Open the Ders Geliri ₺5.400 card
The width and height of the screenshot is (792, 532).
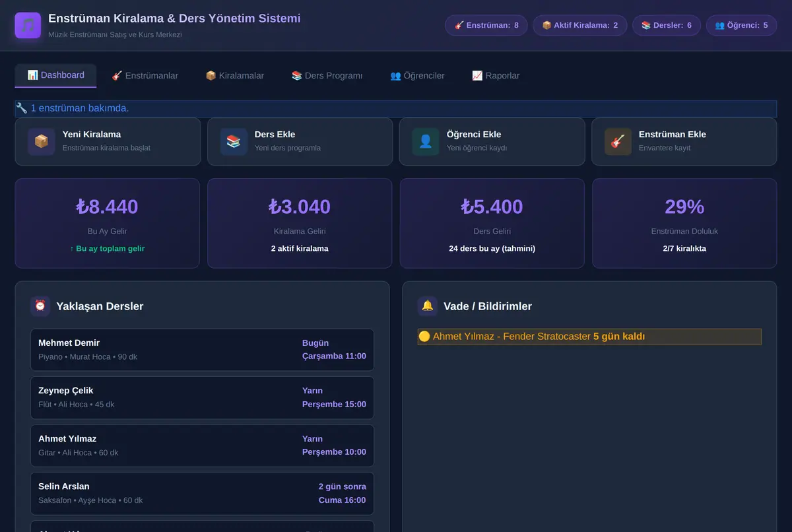coord(492,223)
